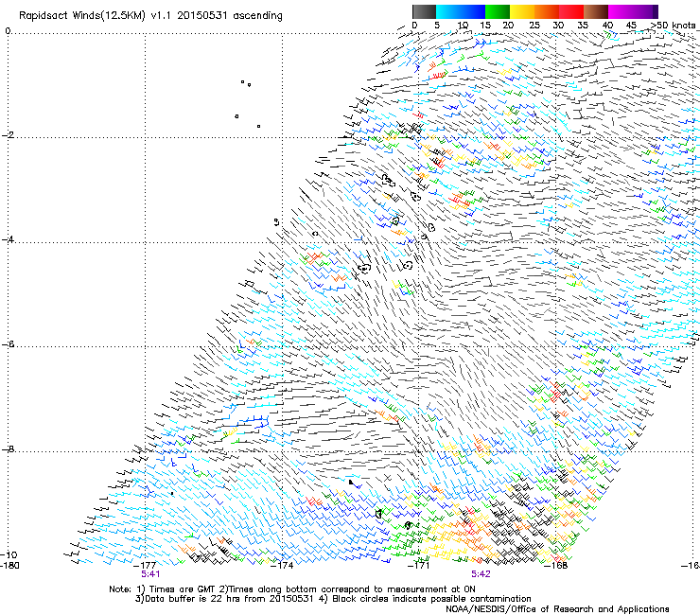700x615 pixels.
Task: Click the blue 10-15 knots legend swatch
Action: 473,11
